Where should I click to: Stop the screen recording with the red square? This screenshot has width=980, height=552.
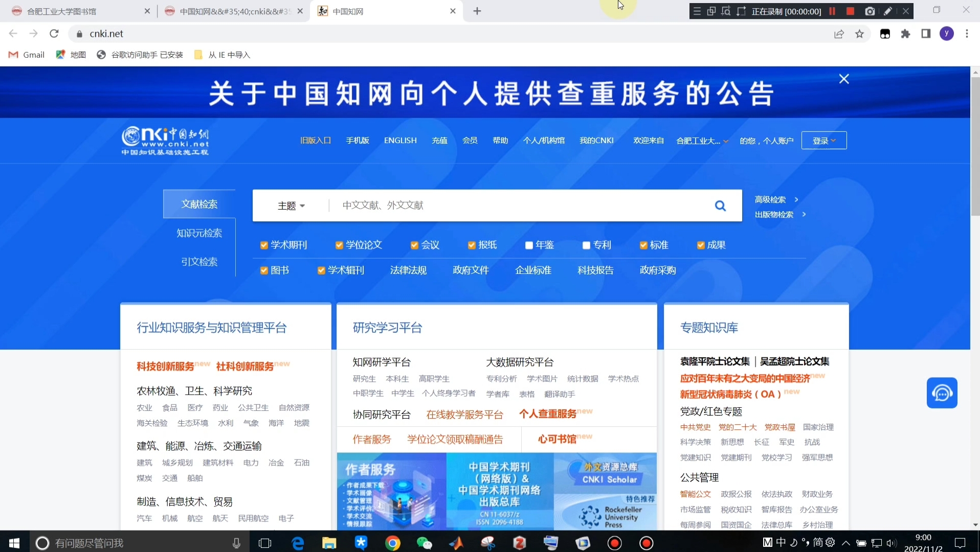[x=850, y=11]
